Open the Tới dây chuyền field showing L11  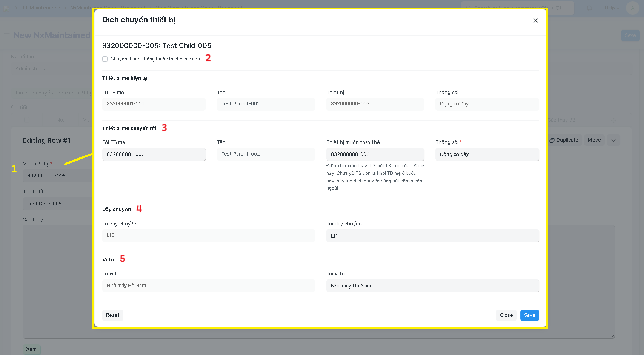[x=432, y=236]
